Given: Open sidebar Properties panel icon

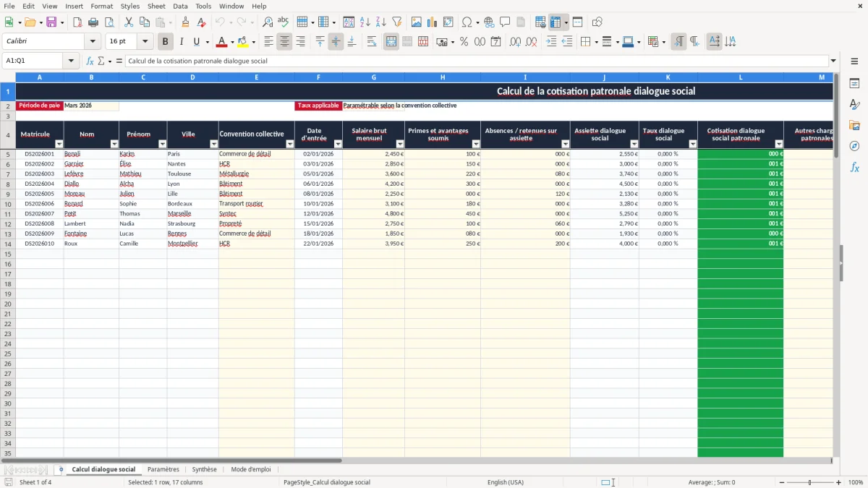Looking at the screenshot, I should [854, 83].
